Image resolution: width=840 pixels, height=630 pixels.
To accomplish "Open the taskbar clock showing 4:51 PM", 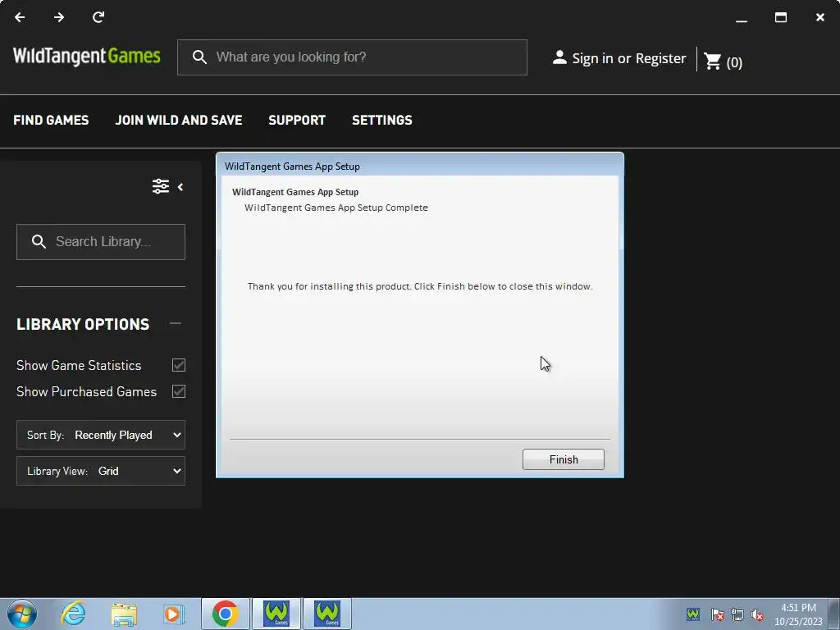I will coord(798,614).
